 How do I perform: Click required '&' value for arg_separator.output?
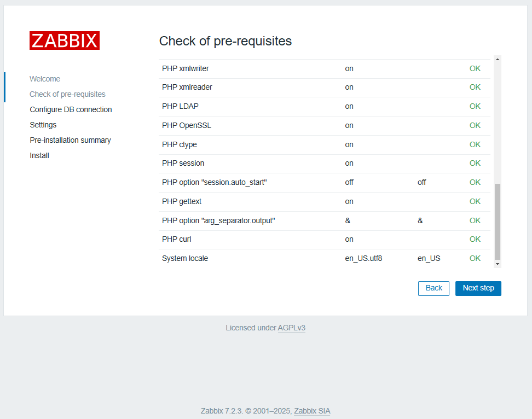pyautogui.click(x=420, y=220)
